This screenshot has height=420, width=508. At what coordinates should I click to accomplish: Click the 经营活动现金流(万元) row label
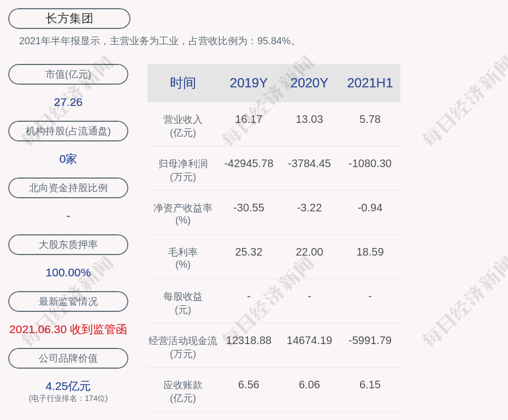(x=183, y=347)
